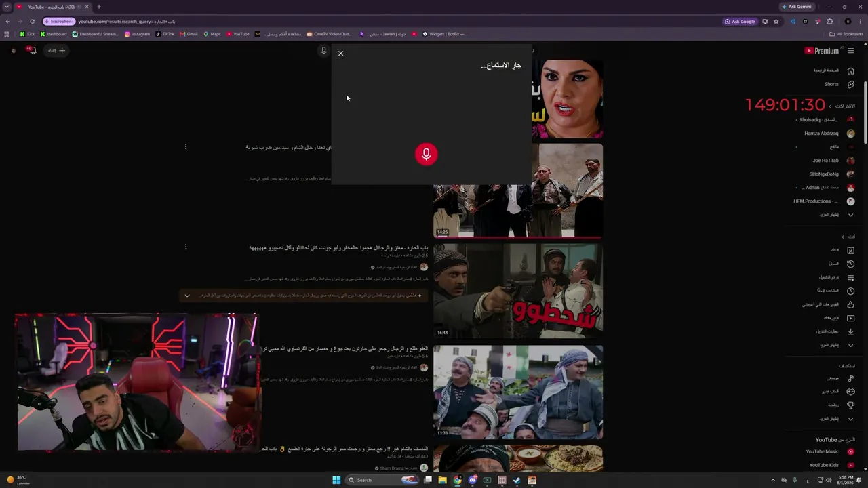Open the tab search dropdown arrow
Image resolution: width=868 pixels, height=488 pixels.
[x=7, y=7]
